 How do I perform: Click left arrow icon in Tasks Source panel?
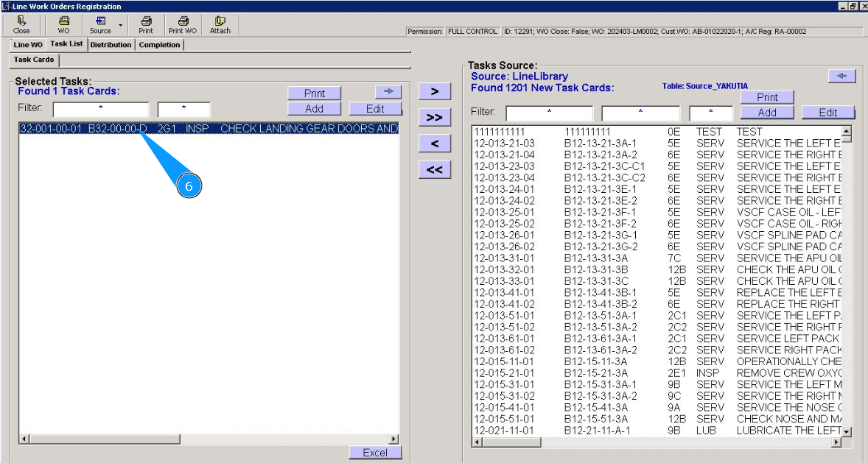(x=842, y=76)
